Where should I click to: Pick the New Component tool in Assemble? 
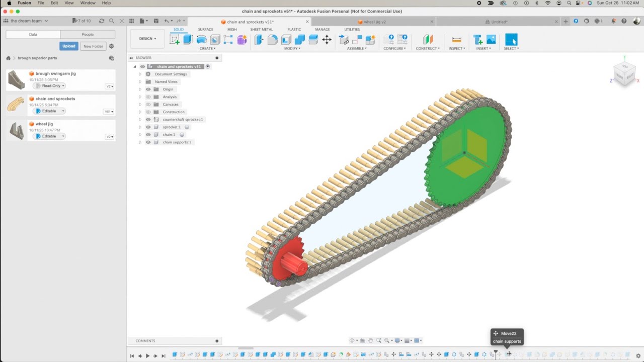[371, 40]
